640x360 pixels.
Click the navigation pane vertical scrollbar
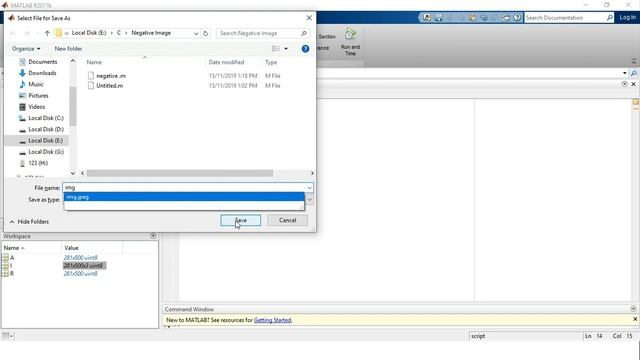click(x=73, y=106)
